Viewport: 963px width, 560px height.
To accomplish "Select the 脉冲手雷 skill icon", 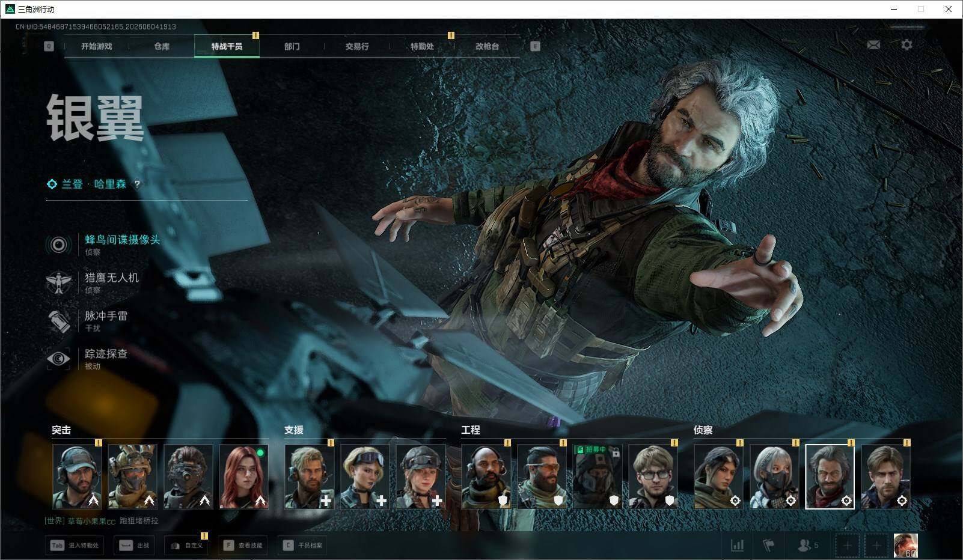I will point(59,321).
